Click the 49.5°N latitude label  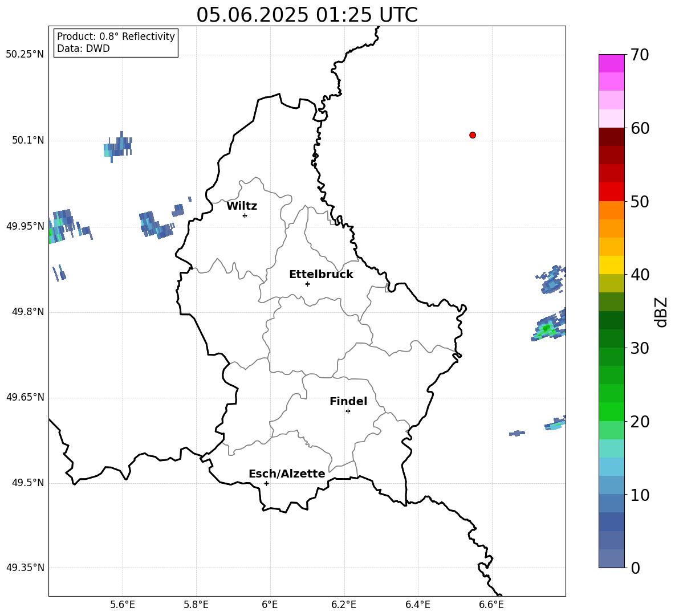(x=27, y=483)
